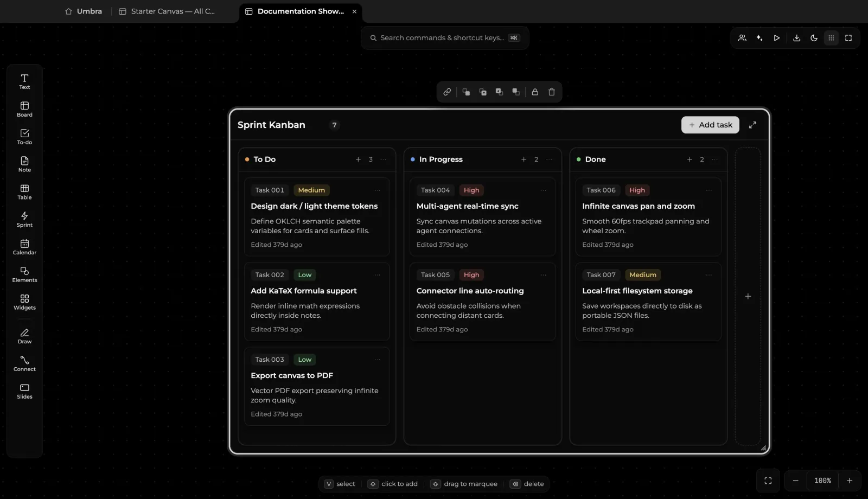Screen dimensions: 868x499
Task: Zoom in with the plus button
Action: coord(850,481)
